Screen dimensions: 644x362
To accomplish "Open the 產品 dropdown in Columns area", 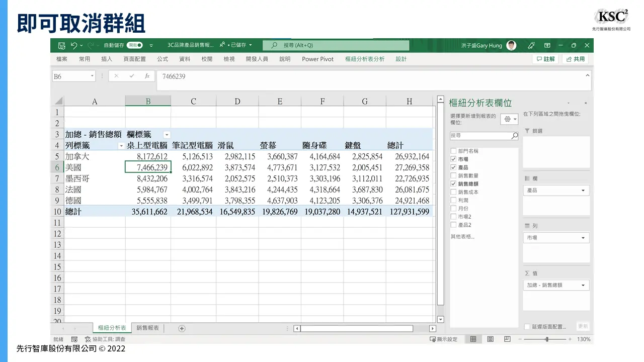I will click(x=584, y=191).
